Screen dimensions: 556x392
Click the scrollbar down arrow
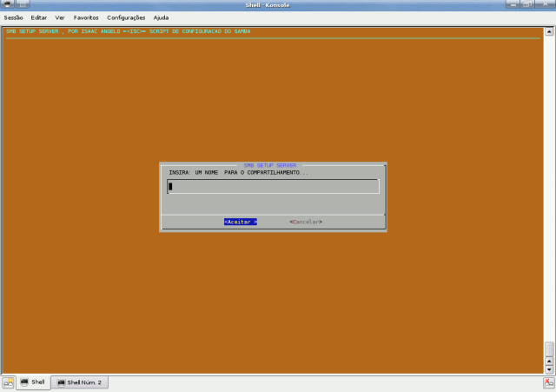[x=548, y=369]
